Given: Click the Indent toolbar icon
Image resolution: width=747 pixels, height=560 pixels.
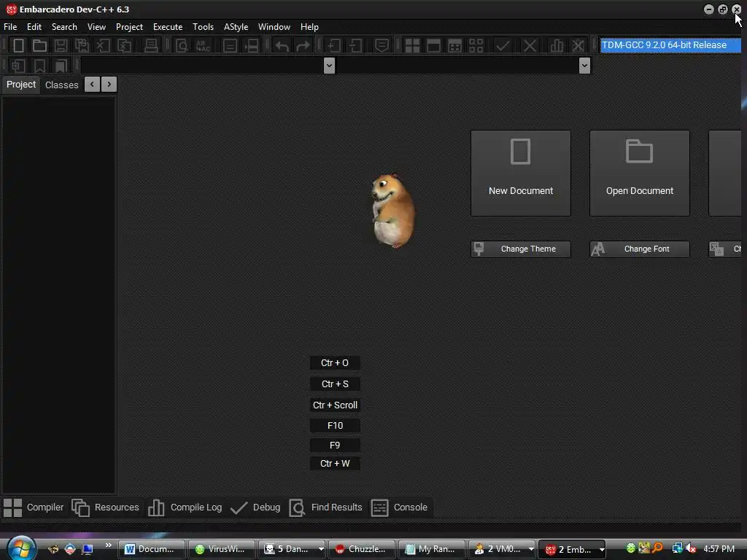Looking at the screenshot, I should (334, 46).
